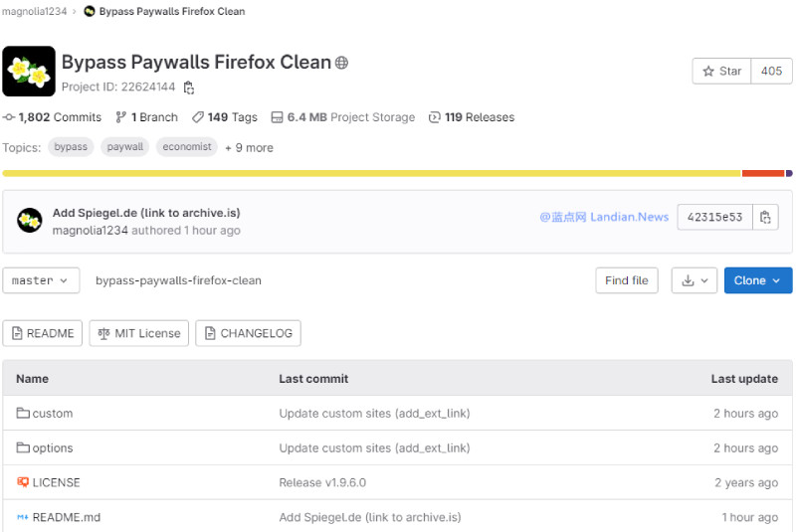Open the options folder
This screenshot has height=532, width=796.
coord(53,447)
